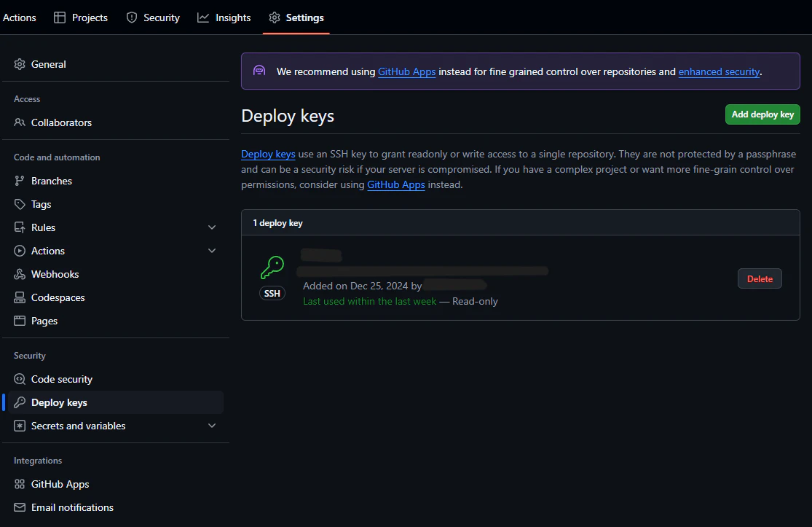The image size is (812, 527).
Task: Click the Codespaces icon
Action: [x=20, y=297]
